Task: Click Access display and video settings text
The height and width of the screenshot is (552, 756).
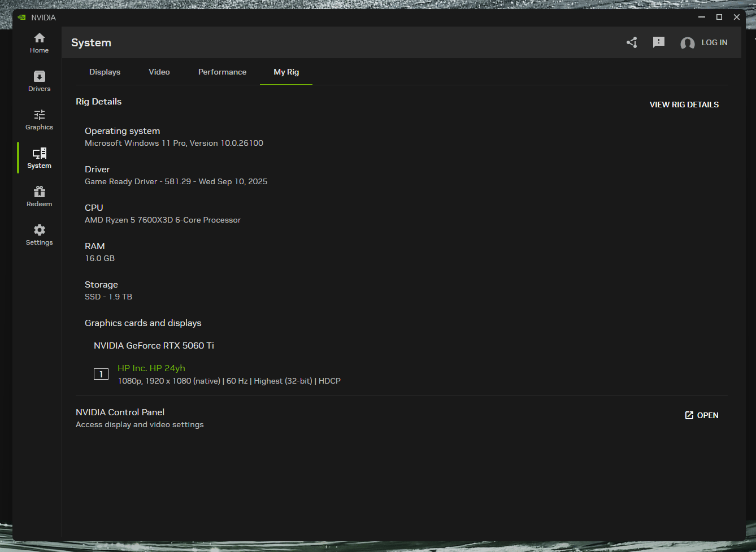Action: coord(140,424)
